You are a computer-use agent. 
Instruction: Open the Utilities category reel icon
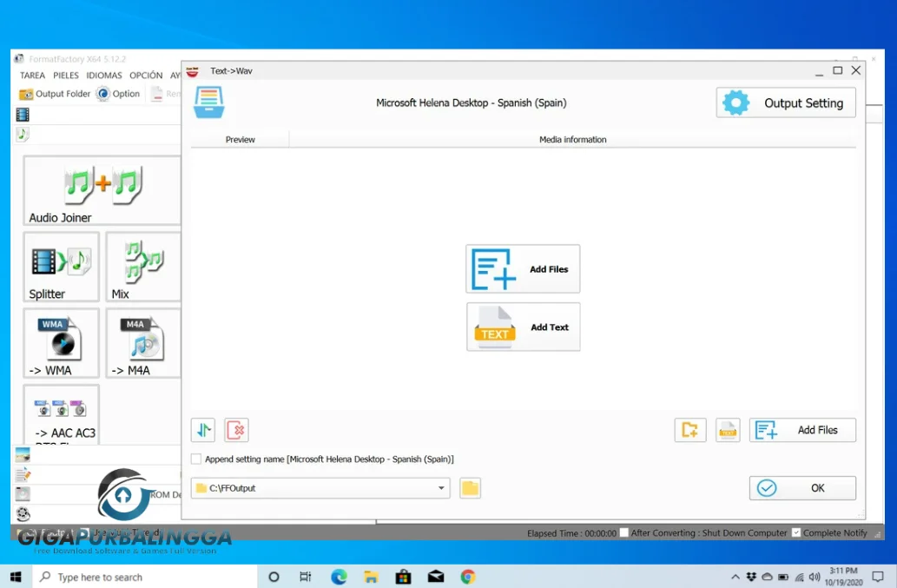[x=23, y=513]
